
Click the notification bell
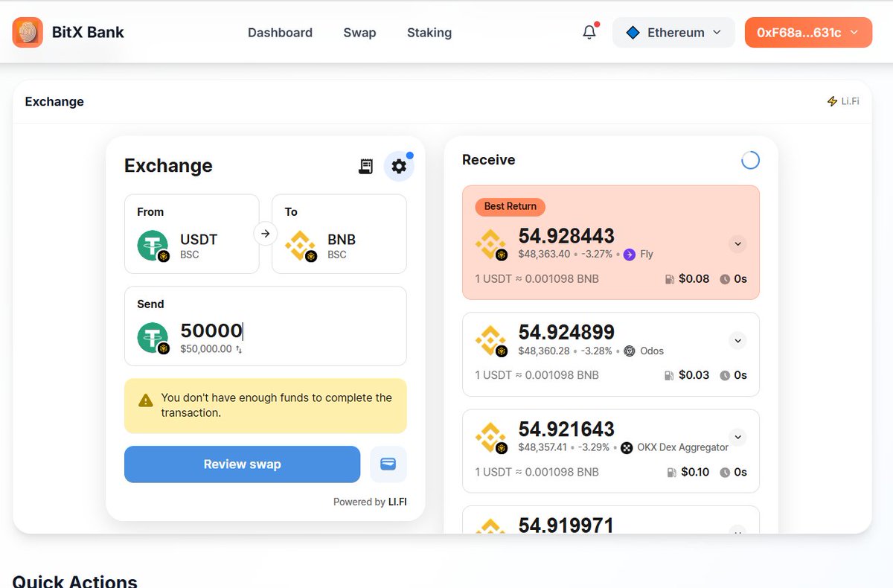click(x=589, y=32)
